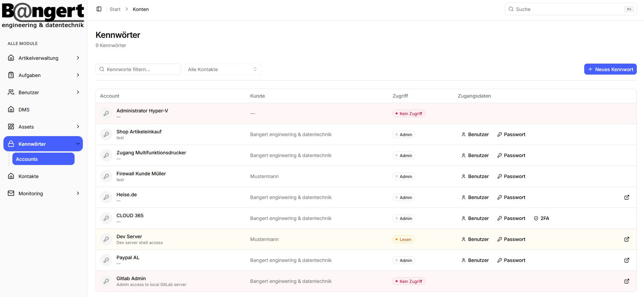The image size is (644, 297).
Task: Open external link for Dev Server row
Action: 627,239
